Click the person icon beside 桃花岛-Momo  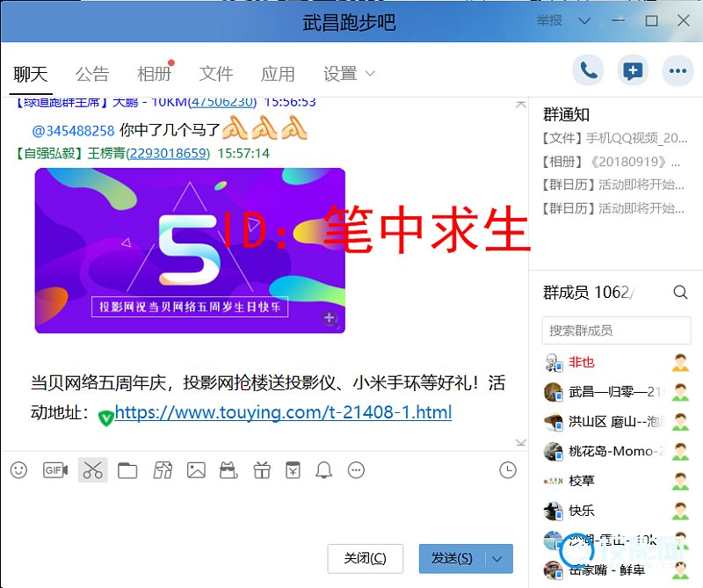tap(680, 451)
